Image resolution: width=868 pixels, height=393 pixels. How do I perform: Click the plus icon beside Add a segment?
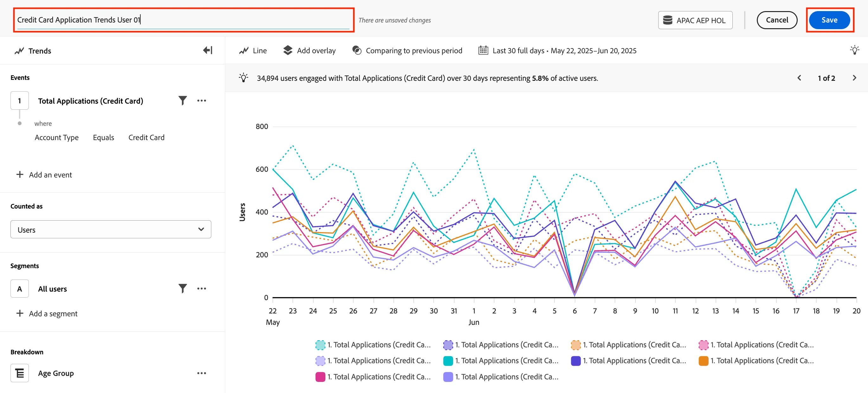pos(20,313)
